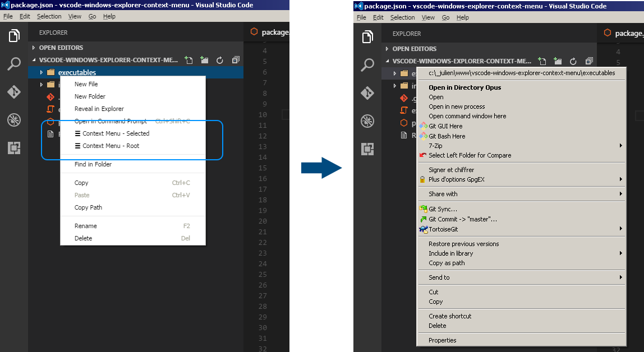Open View menu in right window

pos(428,17)
